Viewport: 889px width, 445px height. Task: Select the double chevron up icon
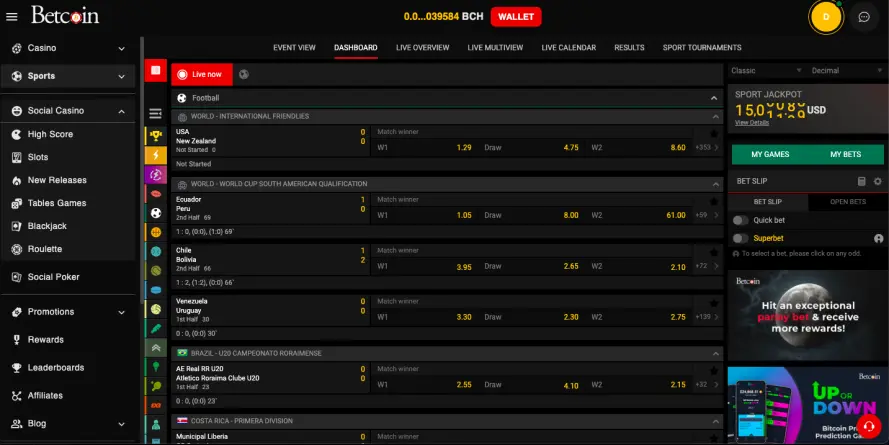156,348
